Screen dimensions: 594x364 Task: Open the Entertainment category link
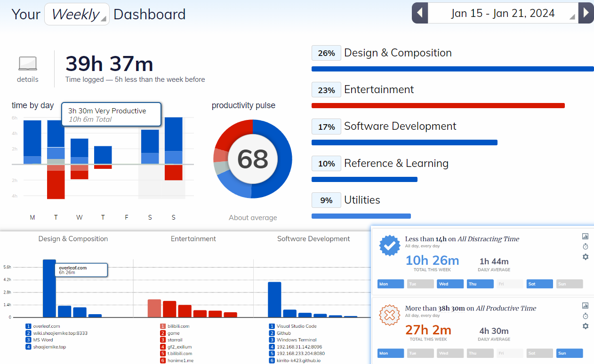(x=379, y=89)
